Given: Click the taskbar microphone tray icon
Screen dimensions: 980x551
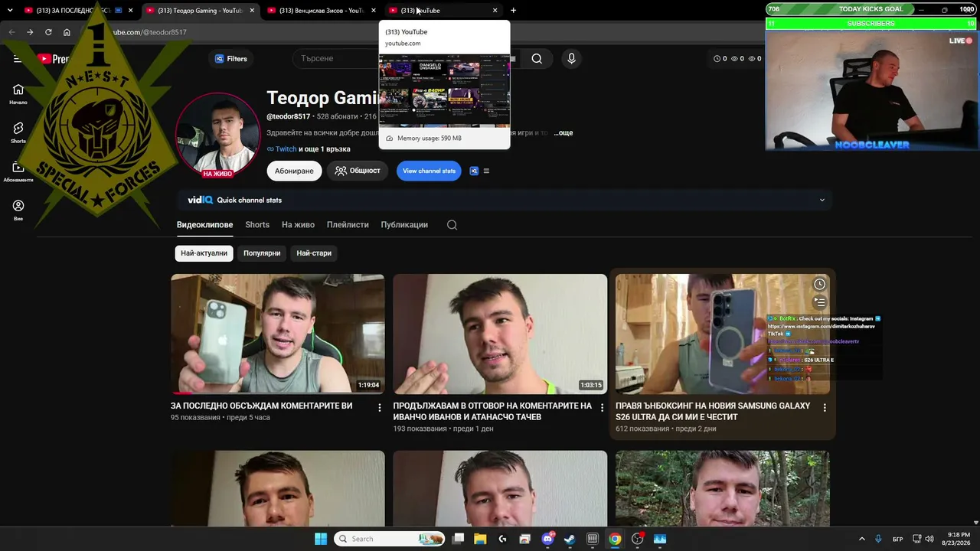Looking at the screenshot, I should 878,539.
